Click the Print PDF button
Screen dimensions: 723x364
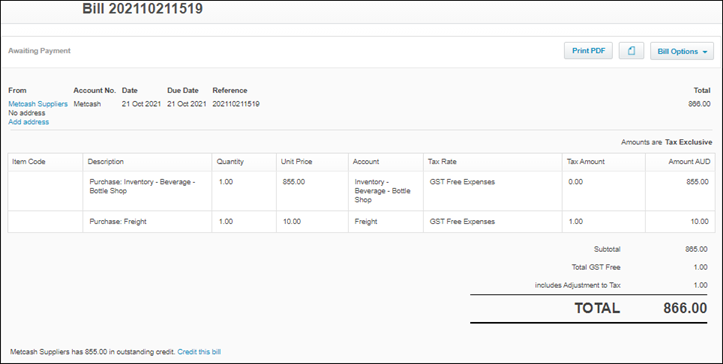pos(588,51)
